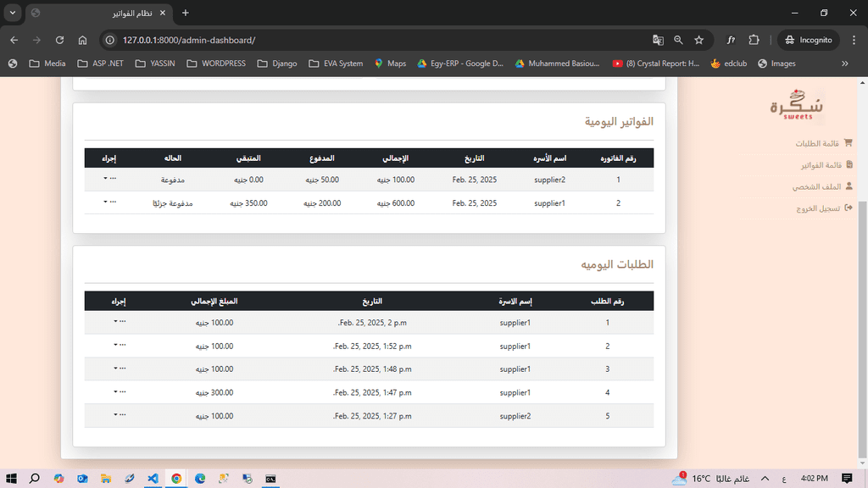Switch to Chrome in the taskbar

pos(176,479)
